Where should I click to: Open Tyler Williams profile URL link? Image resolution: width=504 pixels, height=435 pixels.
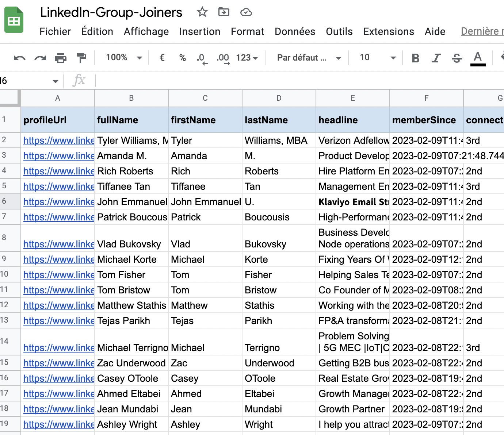click(x=58, y=140)
